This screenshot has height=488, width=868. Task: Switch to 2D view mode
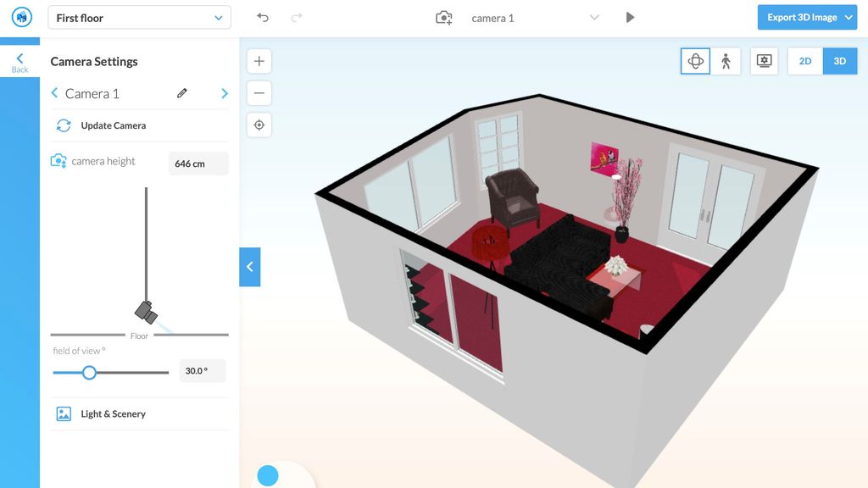(x=804, y=60)
